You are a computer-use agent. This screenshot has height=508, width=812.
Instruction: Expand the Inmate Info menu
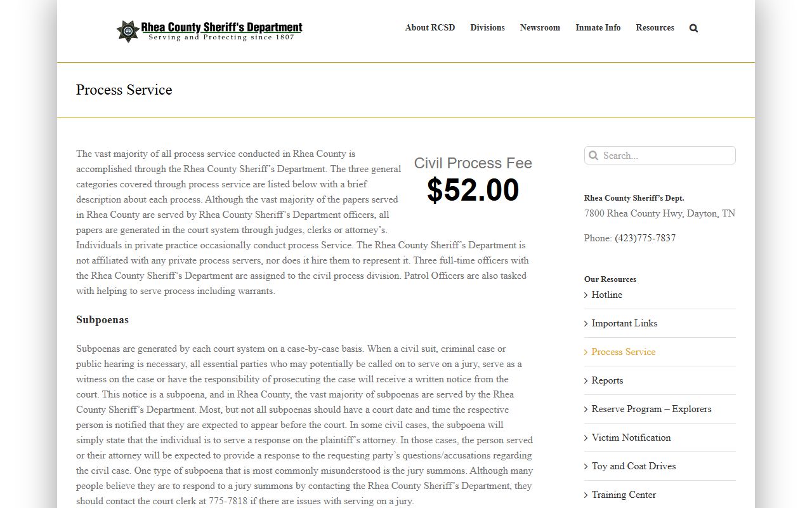click(598, 28)
